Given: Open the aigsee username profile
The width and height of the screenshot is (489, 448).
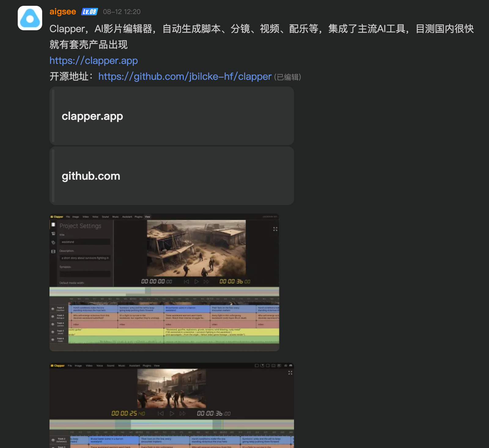Looking at the screenshot, I should point(63,12).
